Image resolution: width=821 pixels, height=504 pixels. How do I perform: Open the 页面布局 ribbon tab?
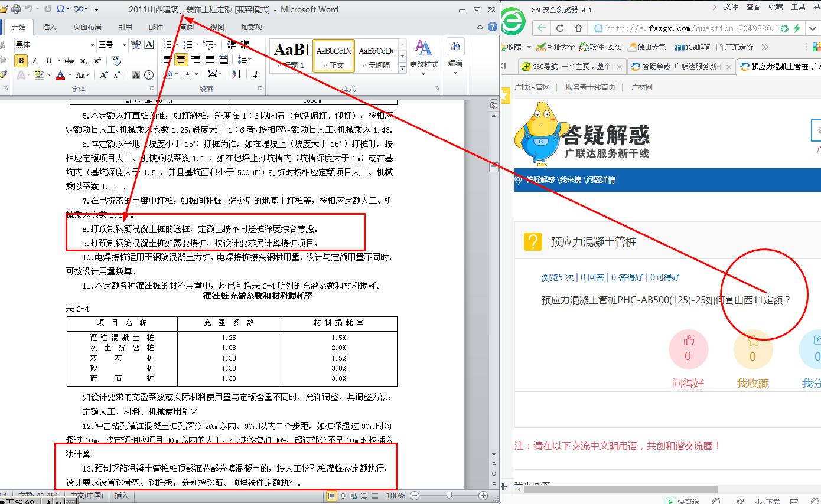pyautogui.click(x=87, y=27)
